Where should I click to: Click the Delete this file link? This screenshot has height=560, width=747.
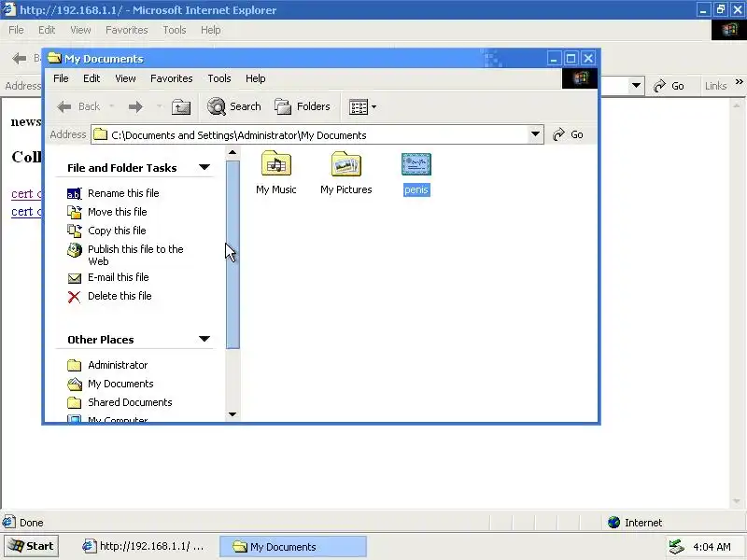click(x=120, y=296)
